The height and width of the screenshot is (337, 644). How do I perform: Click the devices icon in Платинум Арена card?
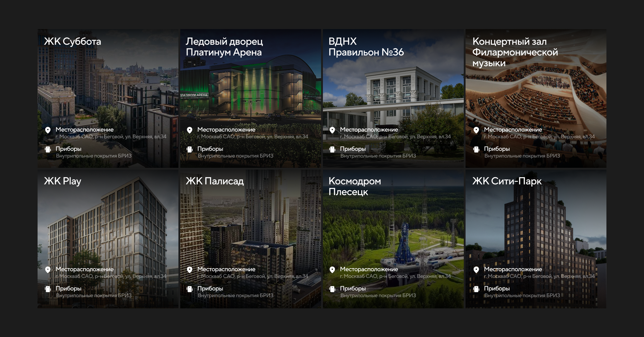click(190, 149)
